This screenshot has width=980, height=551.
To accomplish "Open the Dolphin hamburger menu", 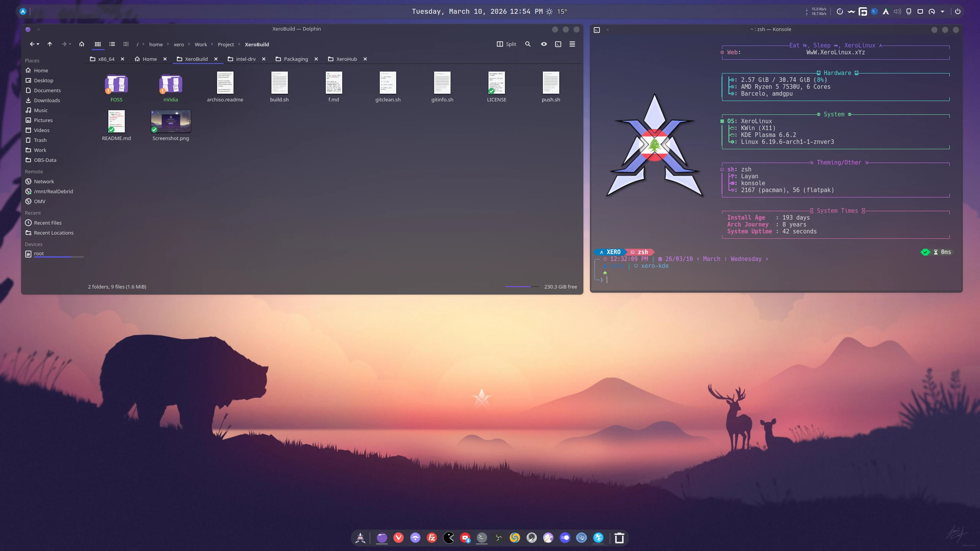I will [x=572, y=44].
